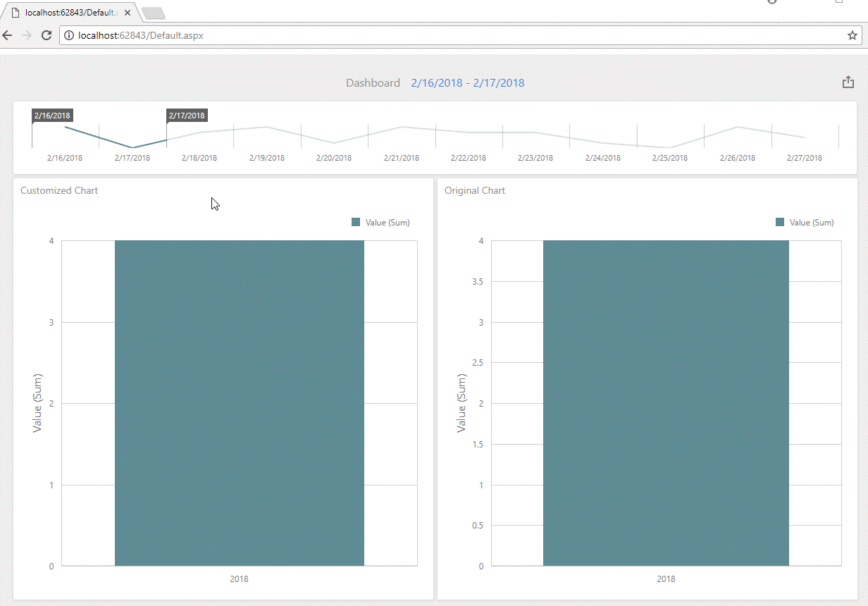
Task: Reload the page with the refresh icon
Action: (x=46, y=35)
